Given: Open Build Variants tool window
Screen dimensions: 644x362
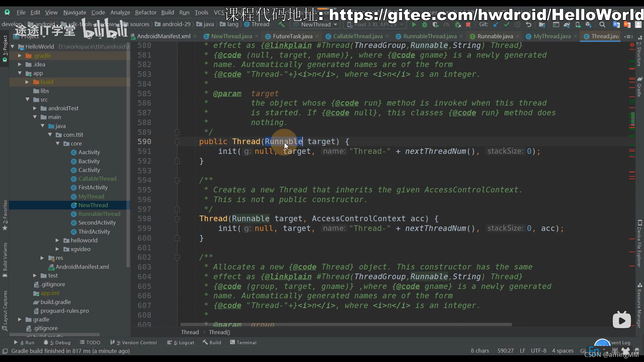Looking at the screenshot, I should (5, 260).
